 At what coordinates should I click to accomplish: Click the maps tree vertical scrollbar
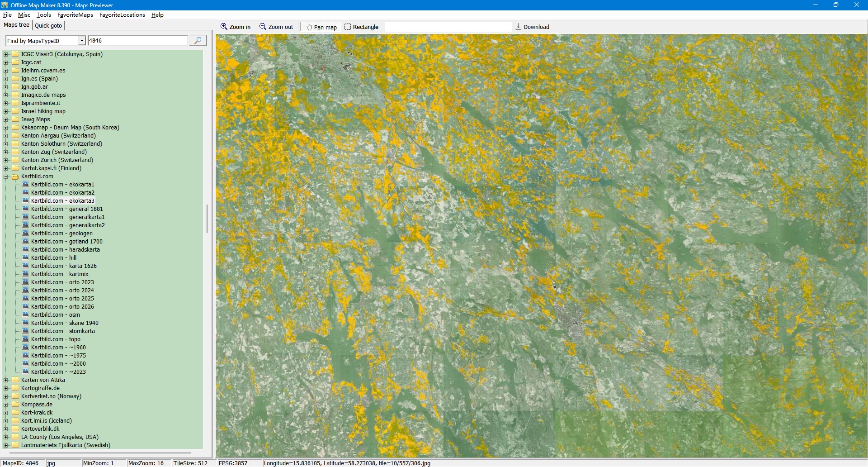pyautogui.click(x=207, y=219)
